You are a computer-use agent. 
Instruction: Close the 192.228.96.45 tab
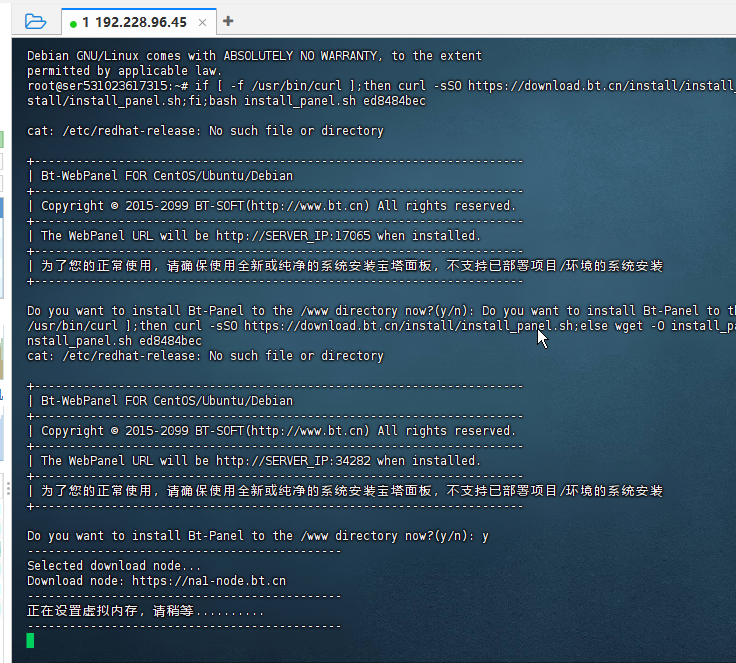point(202,23)
